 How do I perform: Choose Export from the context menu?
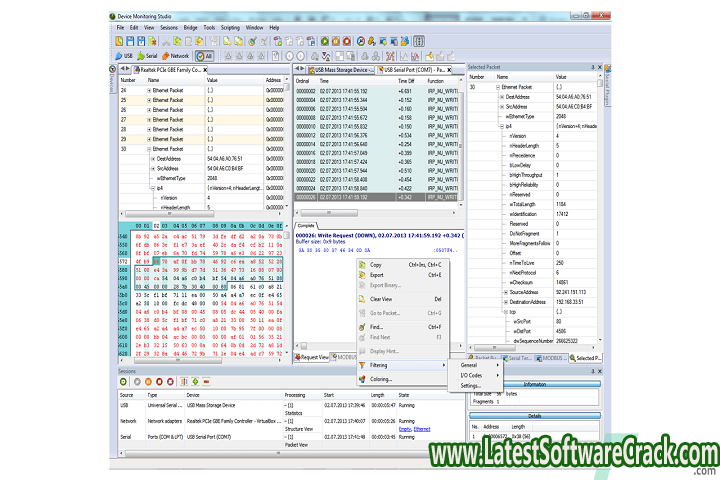tap(376, 274)
